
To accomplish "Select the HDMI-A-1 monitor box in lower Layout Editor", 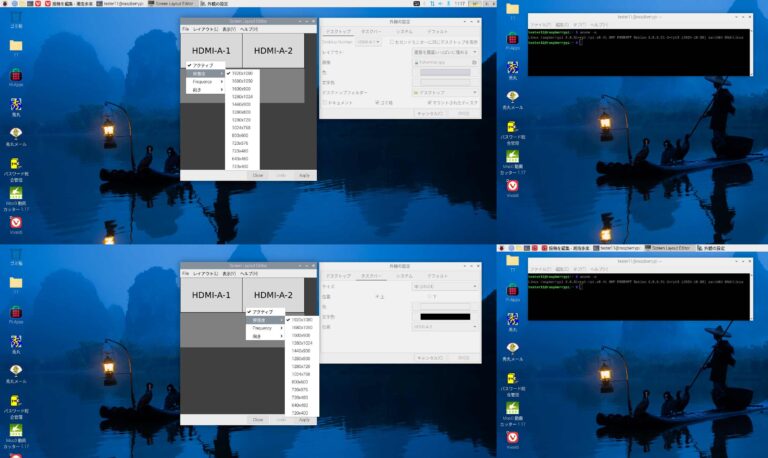I will coord(211,295).
